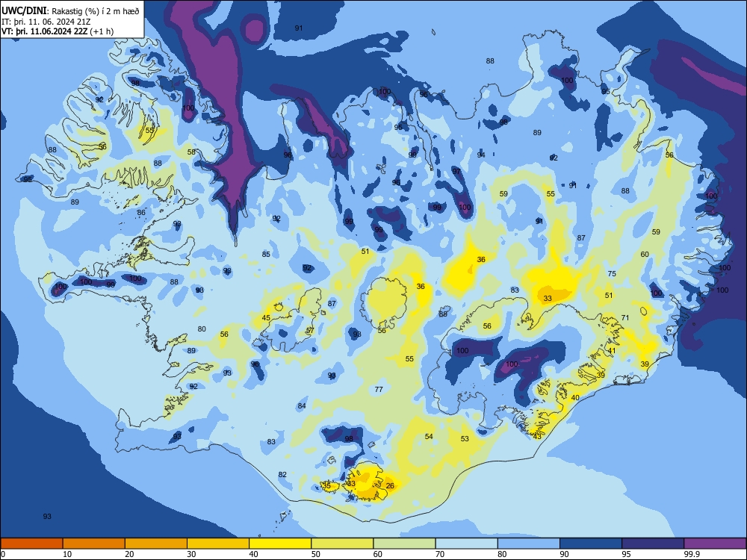Click the '80' humidity value on the map
The height and width of the screenshot is (560, 747).
click(202, 329)
